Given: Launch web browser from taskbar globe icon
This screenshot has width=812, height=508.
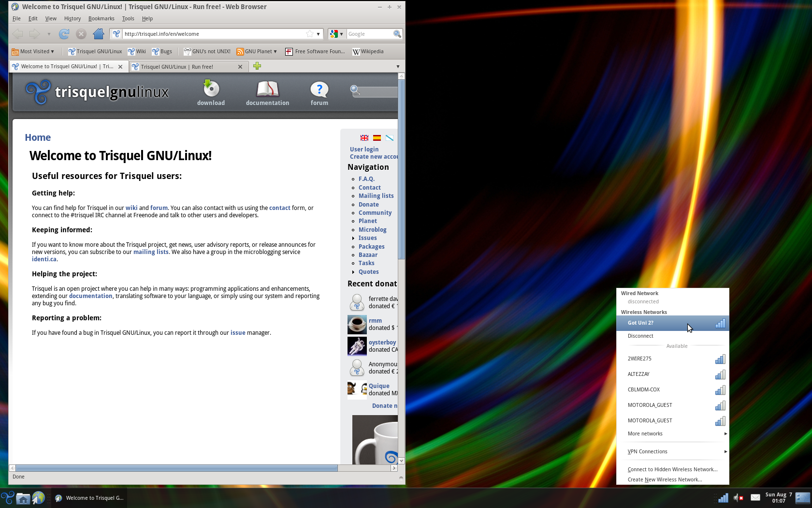Looking at the screenshot, I should point(38,498).
